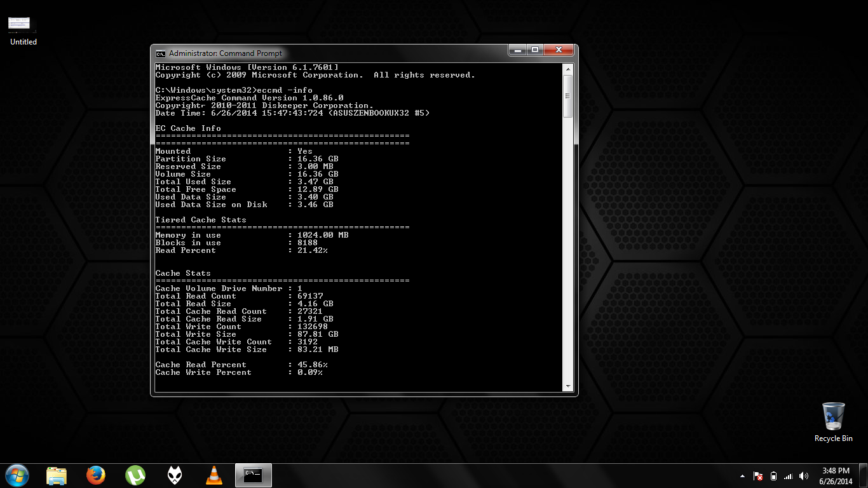Click 'Cache Volume Drive Number' line
This screenshot has width=868, height=488.
point(229,288)
